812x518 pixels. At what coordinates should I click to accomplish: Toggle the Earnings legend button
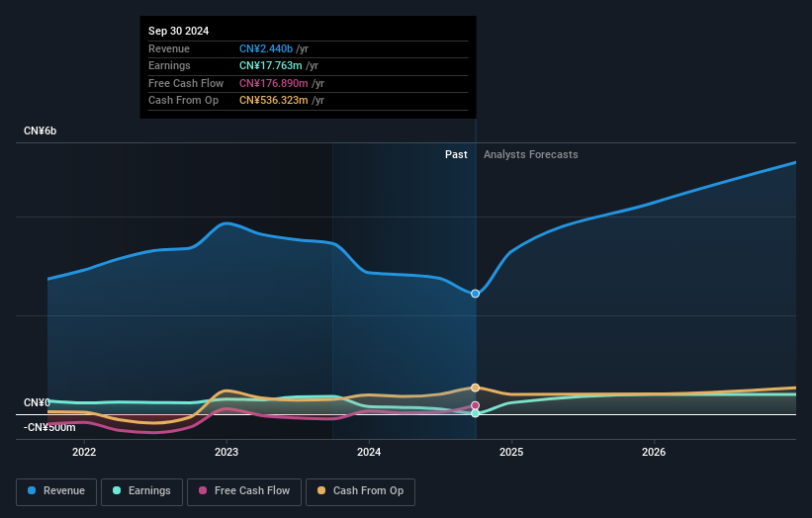coord(141,491)
